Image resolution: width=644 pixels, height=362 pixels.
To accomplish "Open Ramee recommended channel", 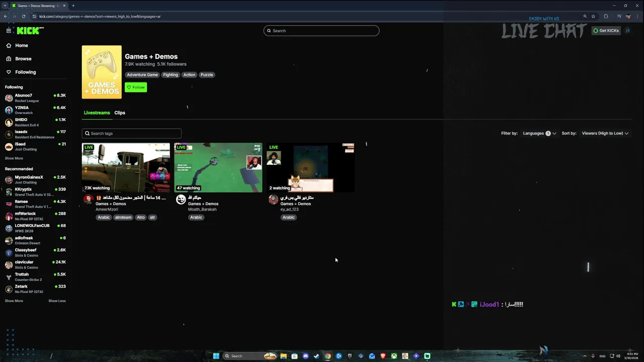I will tap(35, 204).
